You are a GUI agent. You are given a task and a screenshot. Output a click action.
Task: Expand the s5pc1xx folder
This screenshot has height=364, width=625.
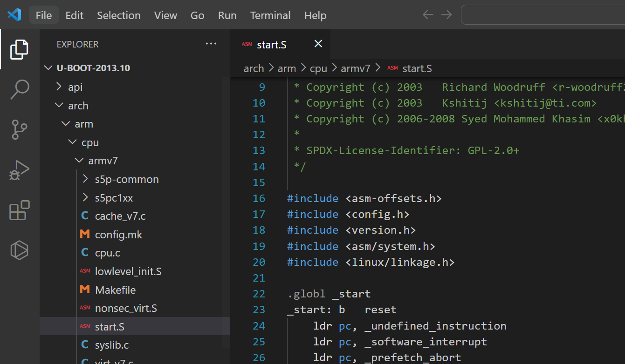pyautogui.click(x=85, y=197)
